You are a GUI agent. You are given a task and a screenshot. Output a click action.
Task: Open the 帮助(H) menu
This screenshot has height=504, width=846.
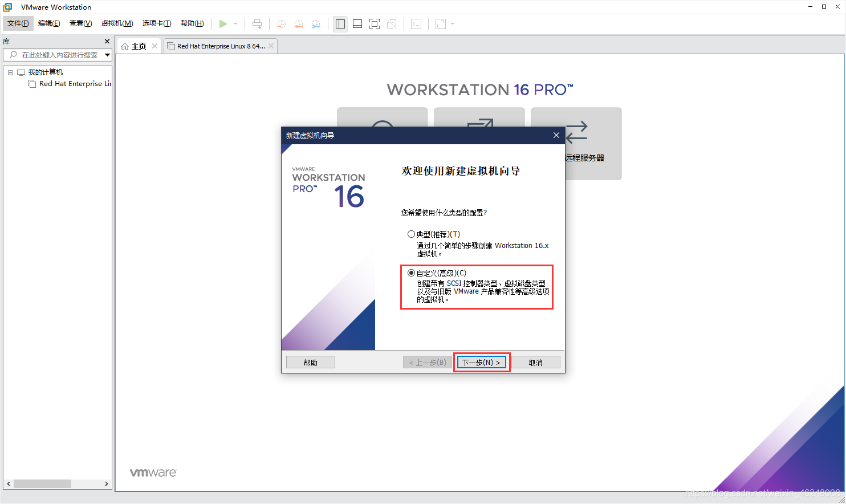(192, 23)
